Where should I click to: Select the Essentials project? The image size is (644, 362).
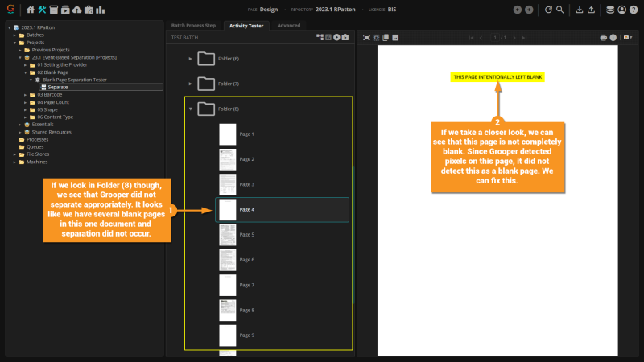point(43,125)
